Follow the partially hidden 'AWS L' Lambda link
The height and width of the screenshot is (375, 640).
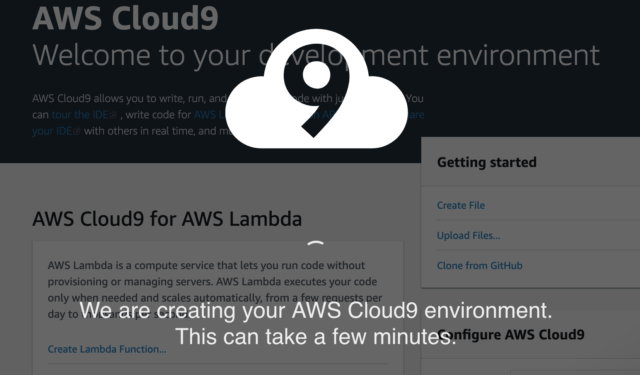[x=209, y=115]
